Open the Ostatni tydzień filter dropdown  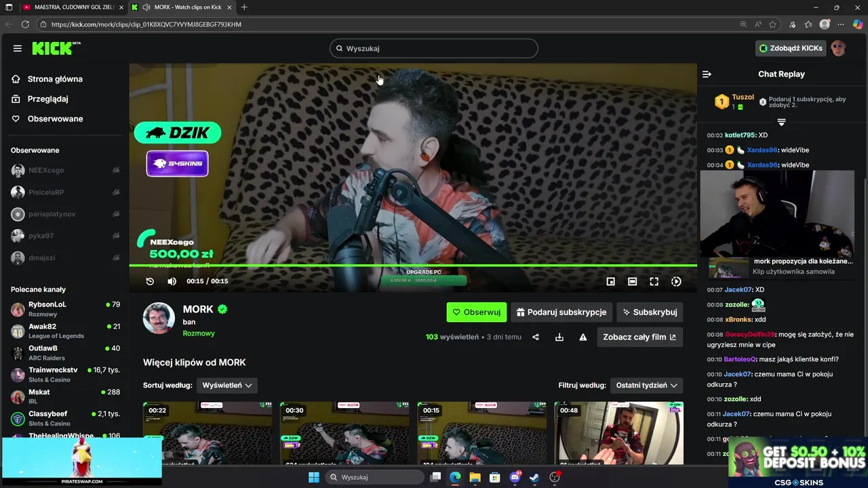tap(646, 385)
